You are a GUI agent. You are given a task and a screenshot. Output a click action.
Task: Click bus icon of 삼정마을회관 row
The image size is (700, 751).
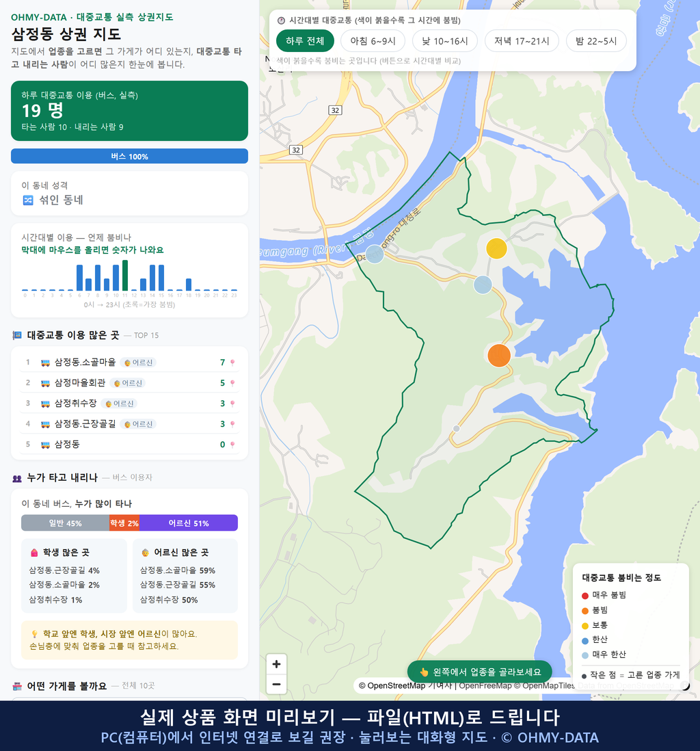(46, 383)
